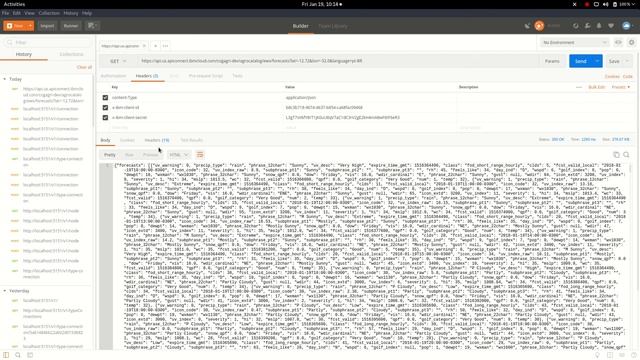Open the request Headers (3) tab

147,76
